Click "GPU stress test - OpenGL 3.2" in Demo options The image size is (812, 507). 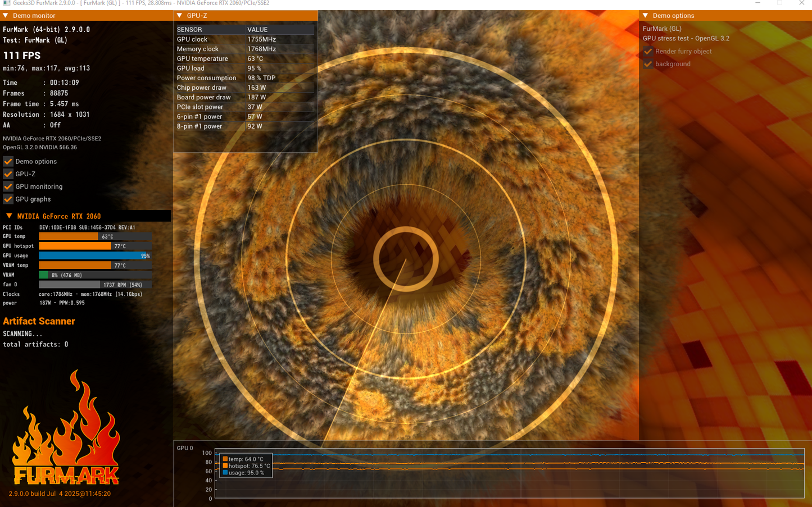pyautogui.click(x=686, y=39)
